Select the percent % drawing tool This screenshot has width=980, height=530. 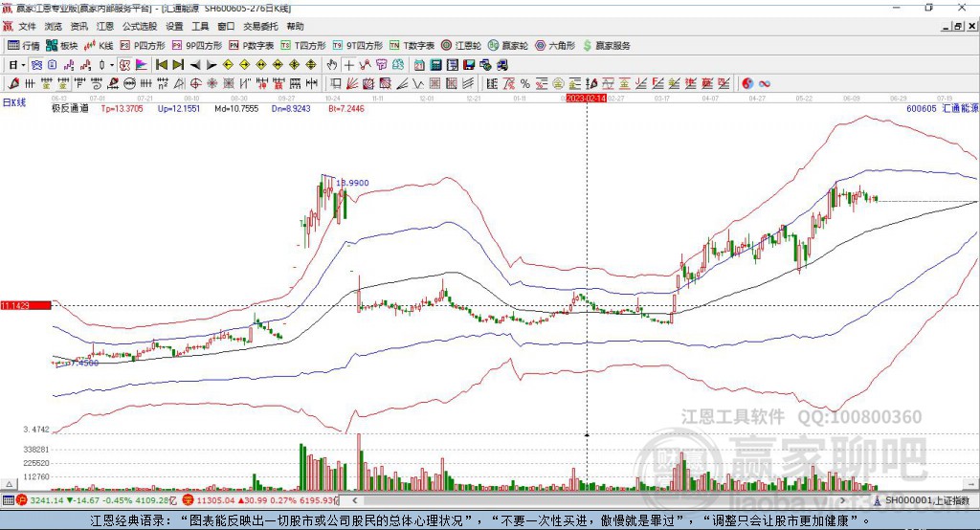(525, 83)
